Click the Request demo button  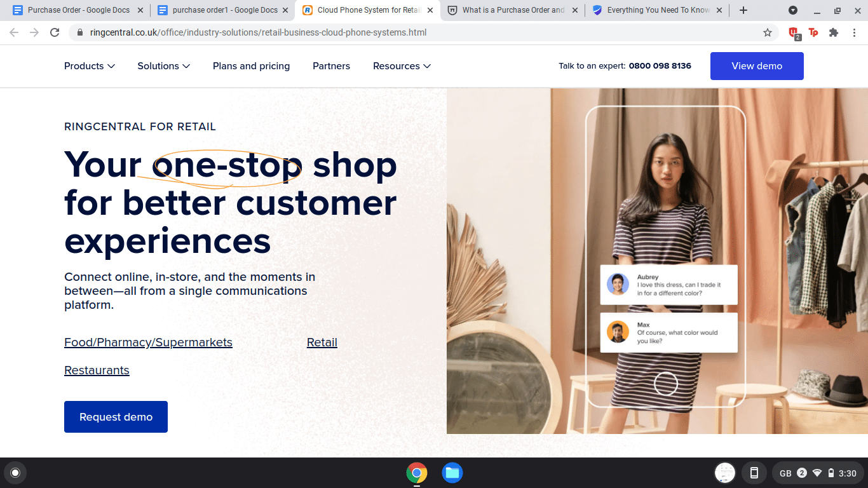[x=116, y=417]
